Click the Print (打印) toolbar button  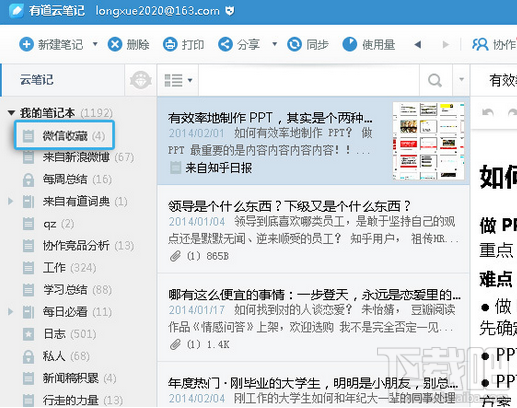tap(183, 44)
